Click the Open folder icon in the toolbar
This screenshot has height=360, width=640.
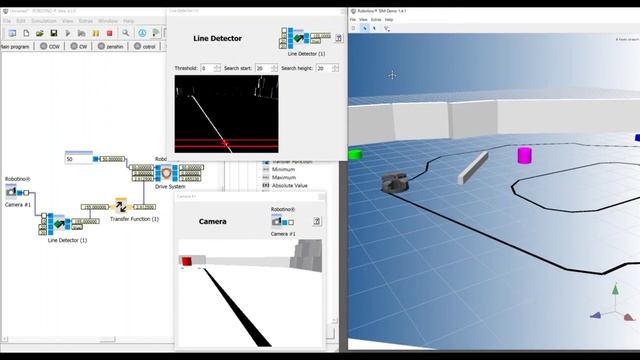pos(40,33)
